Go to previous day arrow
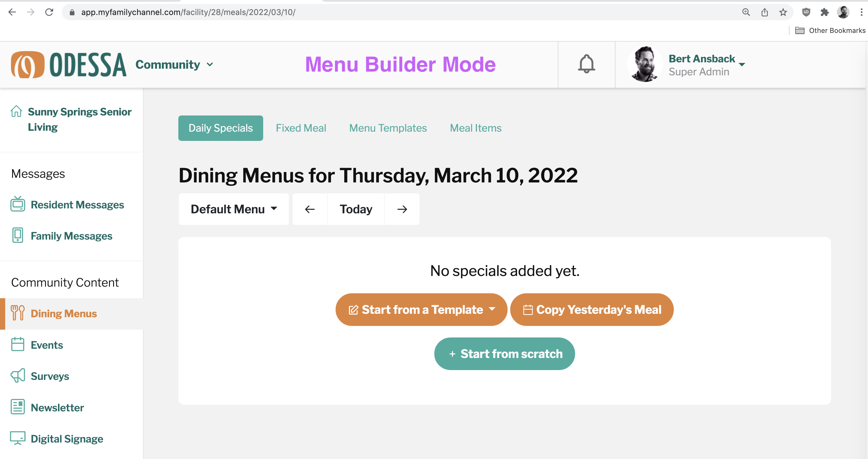 (310, 209)
